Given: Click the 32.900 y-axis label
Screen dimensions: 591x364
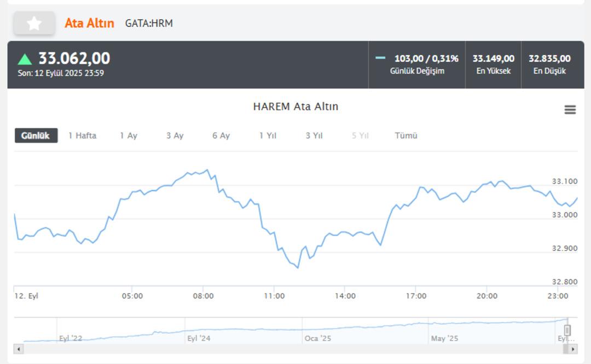Looking at the screenshot, I should click(565, 249).
